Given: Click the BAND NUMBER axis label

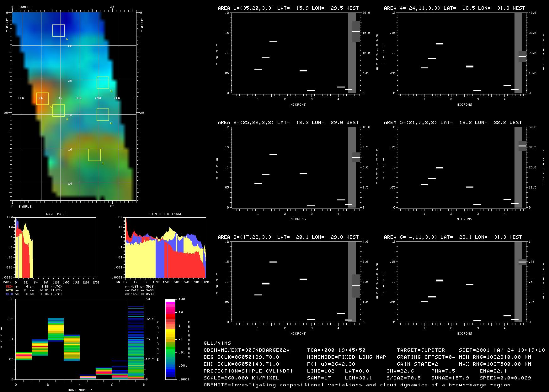Looking at the screenshot, I should (x=80, y=390).
